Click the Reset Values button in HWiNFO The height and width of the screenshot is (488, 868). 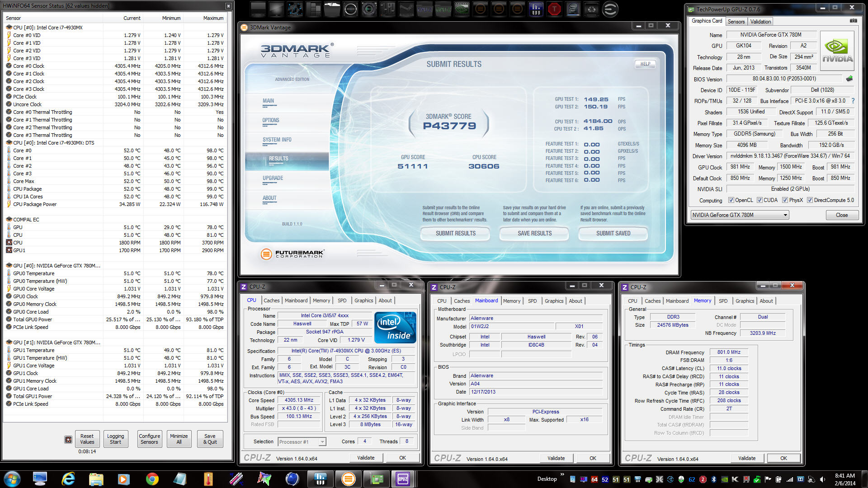click(x=87, y=439)
